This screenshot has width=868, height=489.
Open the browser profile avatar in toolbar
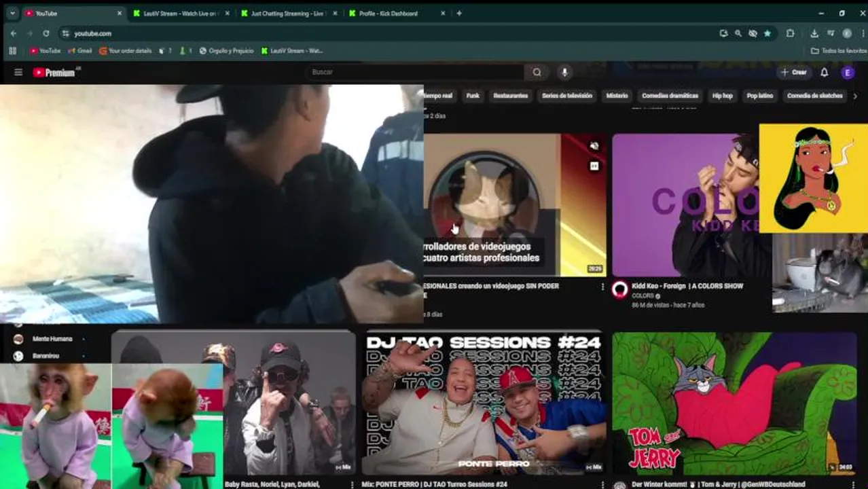tap(846, 33)
